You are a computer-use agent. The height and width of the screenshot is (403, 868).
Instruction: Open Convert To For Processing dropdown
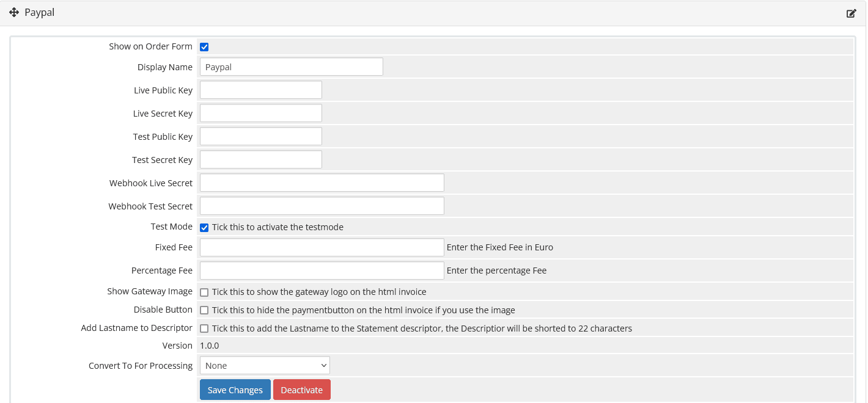265,366
